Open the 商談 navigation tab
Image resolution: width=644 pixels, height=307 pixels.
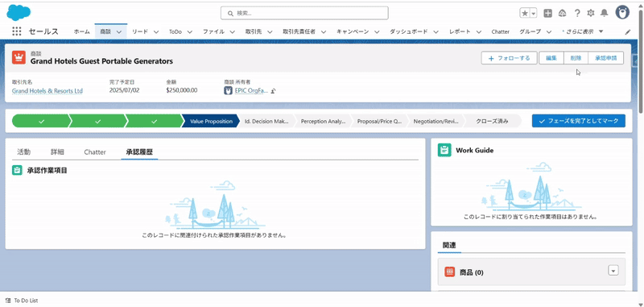(x=105, y=31)
